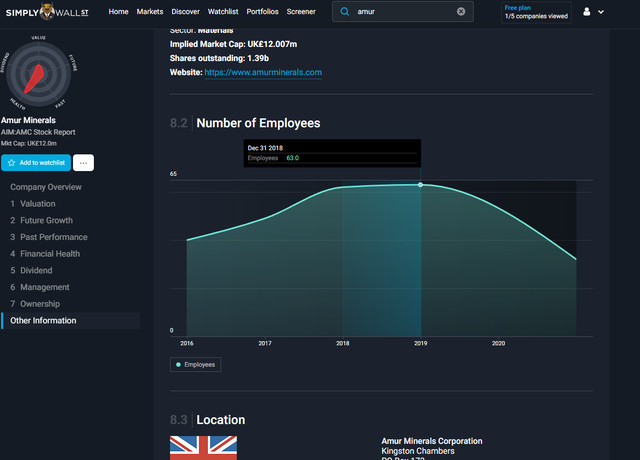
Task: Open the Portfolios page
Action: tap(262, 11)
